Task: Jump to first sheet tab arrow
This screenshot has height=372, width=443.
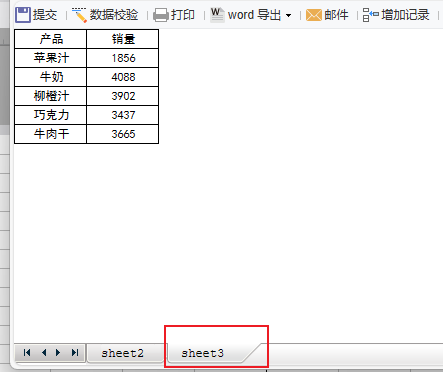Action: tap(27, 352)
